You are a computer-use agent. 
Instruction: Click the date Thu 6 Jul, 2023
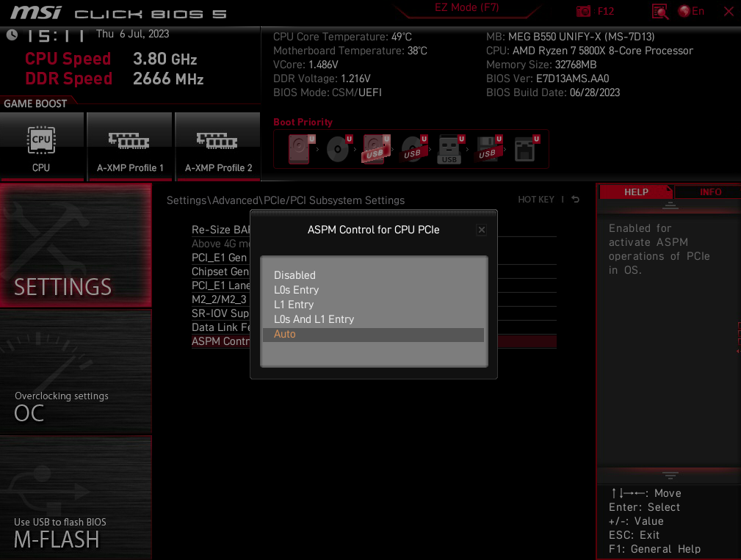pos(132,34)
